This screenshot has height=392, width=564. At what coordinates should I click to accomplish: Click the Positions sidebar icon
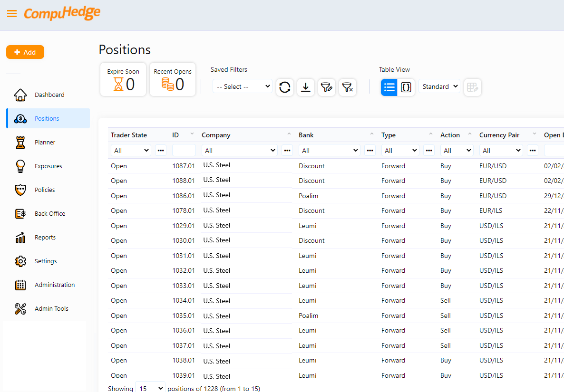[20, 119]
